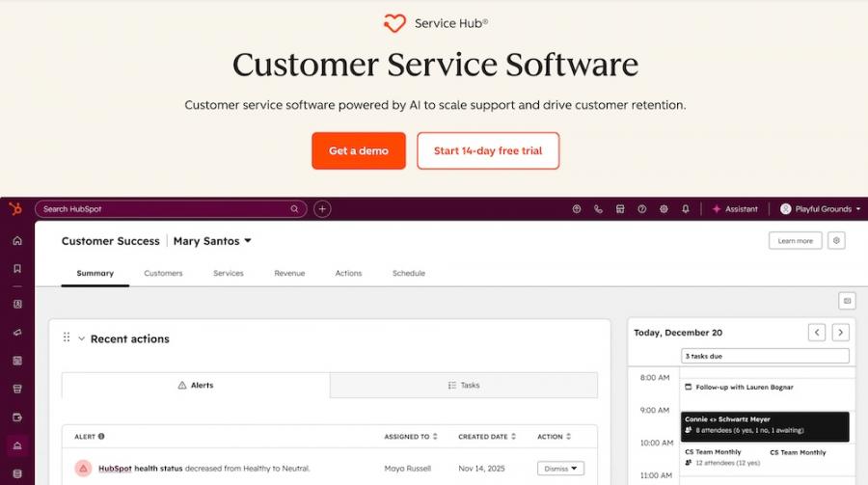Open the Service sidebar icon
Image resolution: width=868 pixels, height=485 pixels.
pos(17,445)
